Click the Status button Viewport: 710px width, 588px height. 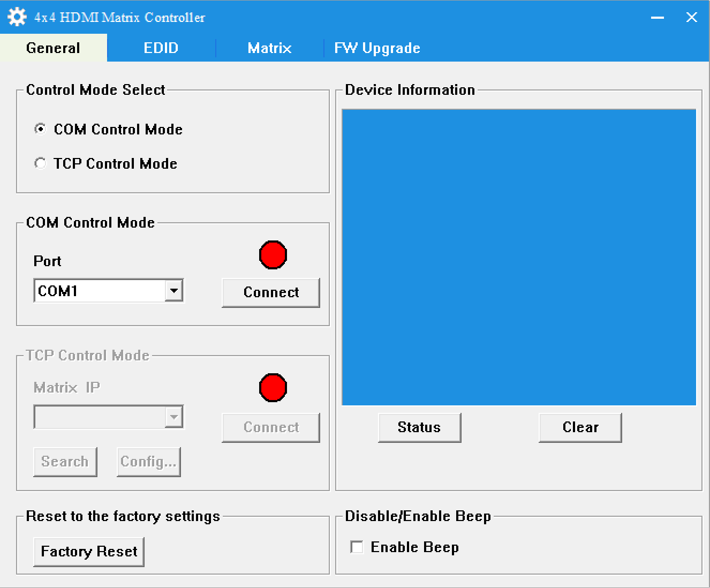(419, 427)
